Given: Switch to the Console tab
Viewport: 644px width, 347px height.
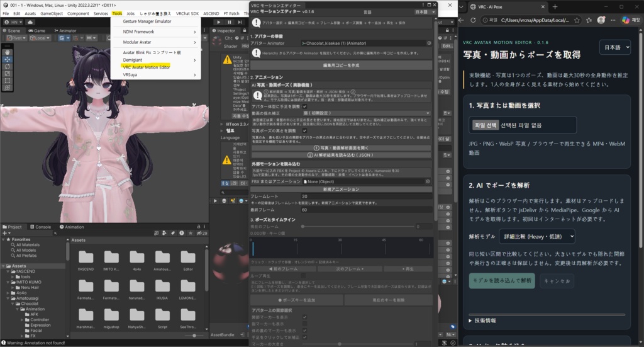Looking at the screenshot, I should pos(41,227).
